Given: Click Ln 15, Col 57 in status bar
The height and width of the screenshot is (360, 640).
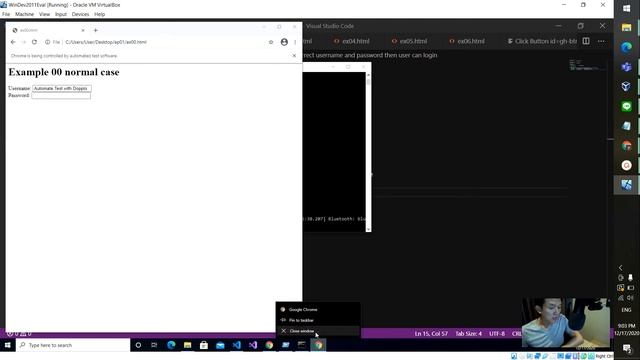Looking at the screenshot, I should point(431,334).
